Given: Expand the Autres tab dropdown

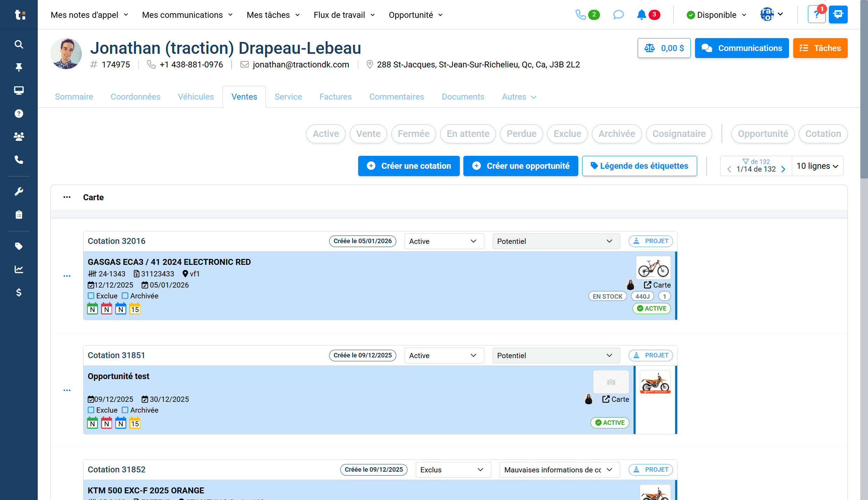Looking at the screenshot, I should 519,97.
